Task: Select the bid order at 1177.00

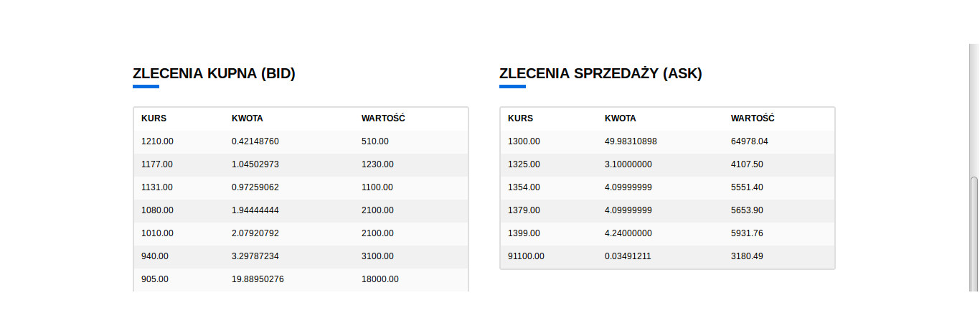Action: [301, 164]
